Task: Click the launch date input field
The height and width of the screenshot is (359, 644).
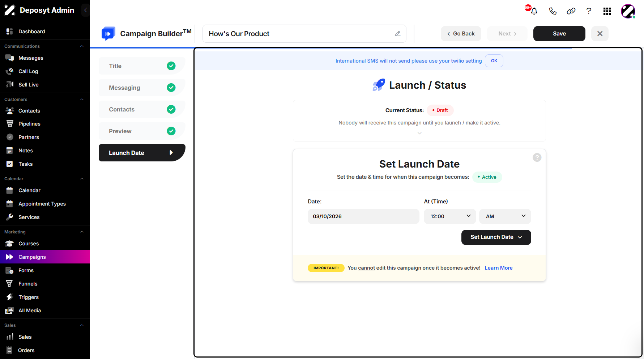Action: (x=363, y=216)
